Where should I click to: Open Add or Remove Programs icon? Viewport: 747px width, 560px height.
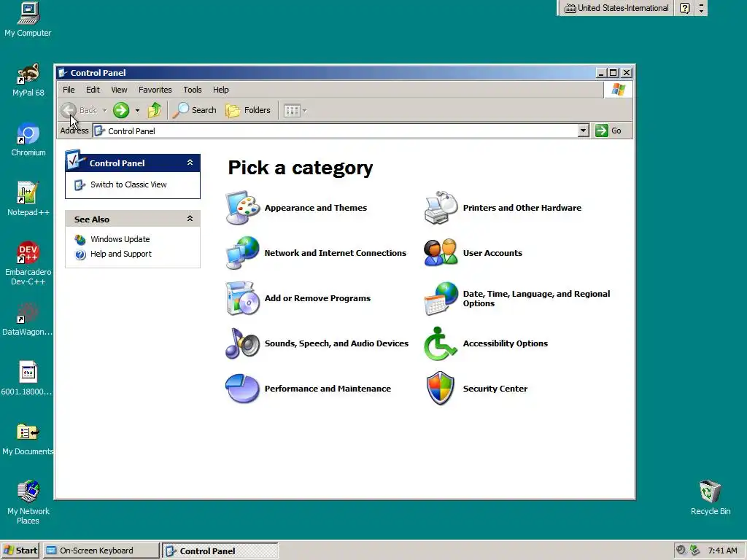tap(242, 298)
